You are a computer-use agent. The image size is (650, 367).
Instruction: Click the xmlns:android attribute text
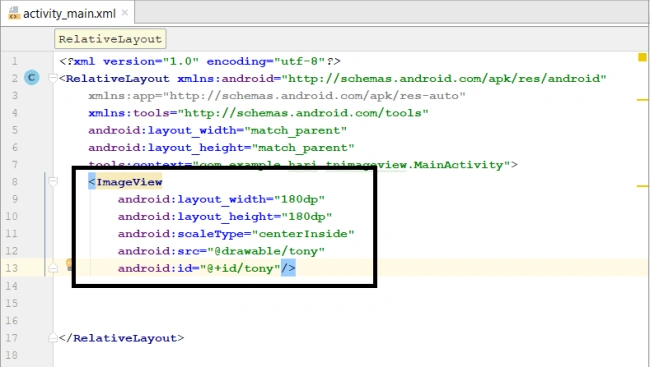click(x=392, y=78)
